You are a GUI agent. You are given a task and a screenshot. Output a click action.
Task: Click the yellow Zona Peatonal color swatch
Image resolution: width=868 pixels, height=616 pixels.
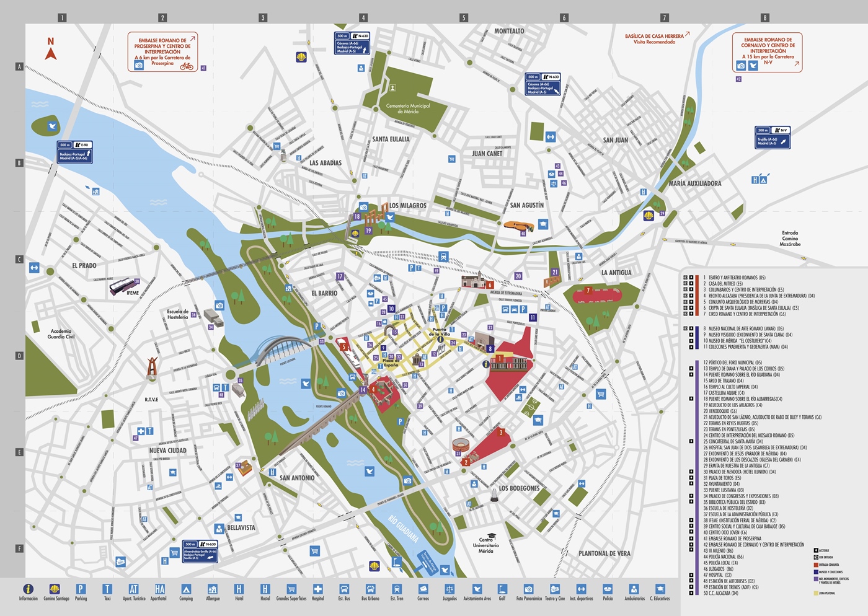pos(816,593)
